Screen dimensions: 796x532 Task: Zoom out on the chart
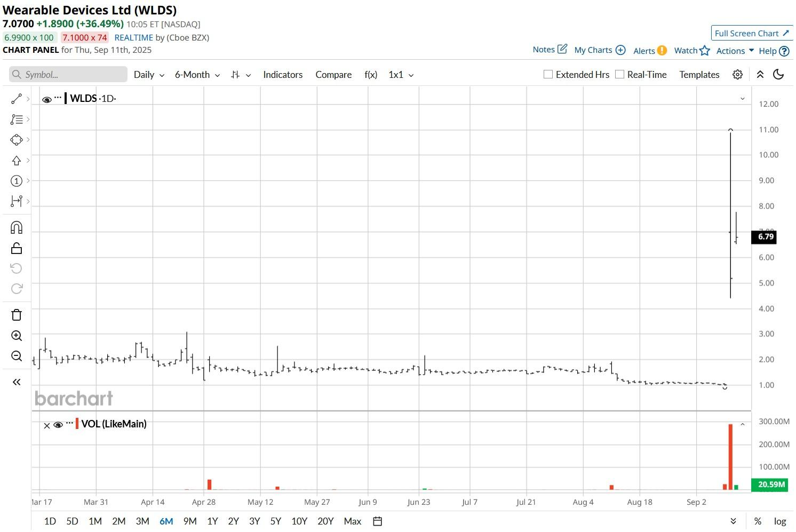[x=17, y=356]
